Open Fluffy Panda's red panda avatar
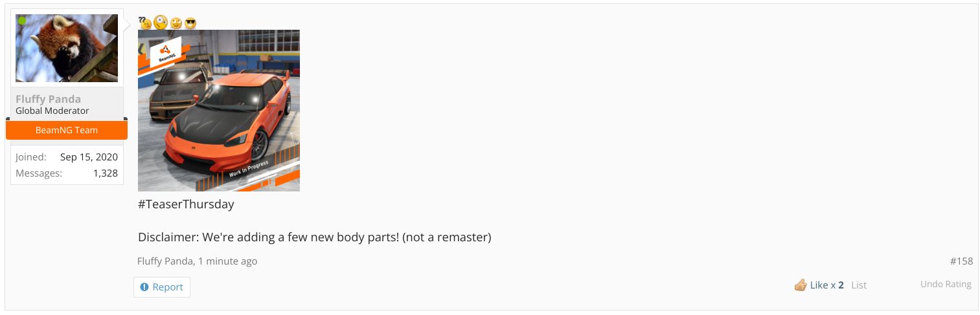This screenshot has height=315, width=980. tap(67, 48)
